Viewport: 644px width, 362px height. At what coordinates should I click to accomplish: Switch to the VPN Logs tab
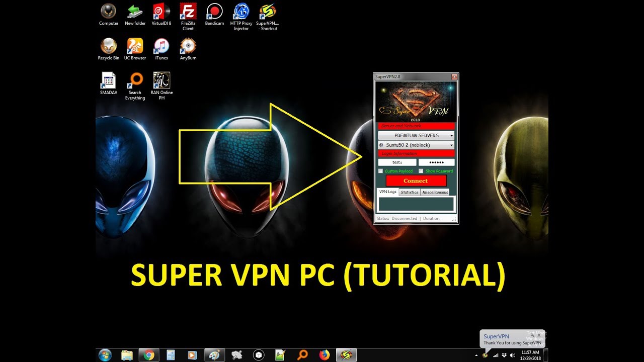[x=387, y=192]
